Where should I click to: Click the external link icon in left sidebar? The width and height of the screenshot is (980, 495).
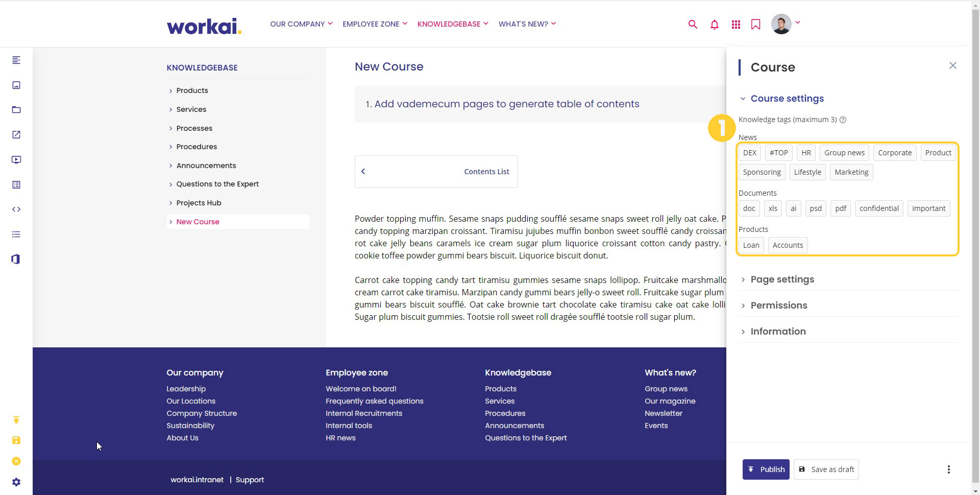tap(16, 135)
